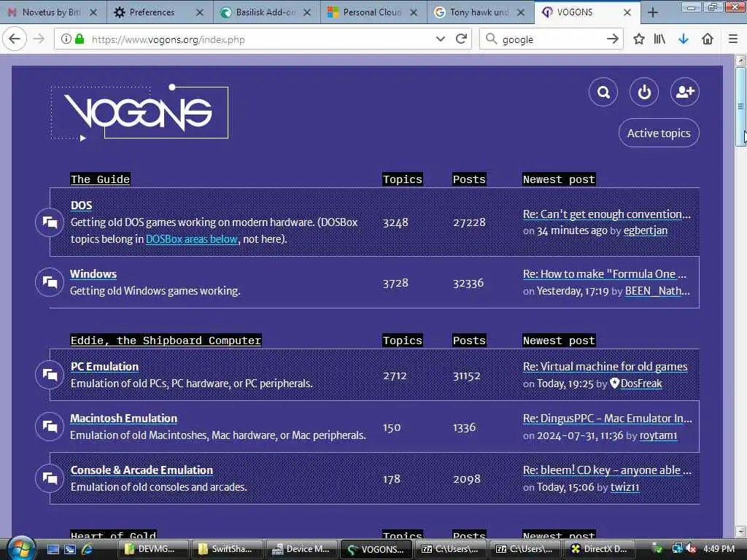Screen dimensions: 747x560
Task: Go to the browser home page
Action: tap(708, 39)
